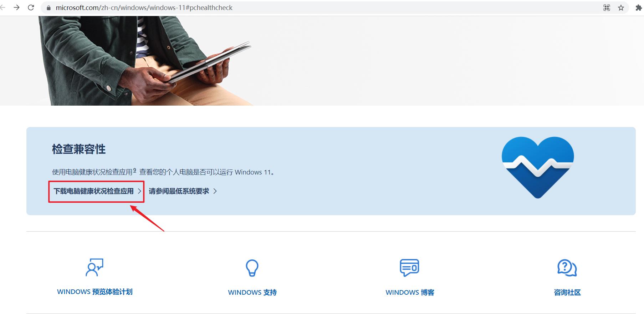Click the lightbulb Windows support icon
644x314 pixels.
pyautogui.click(x=252, y=268)
